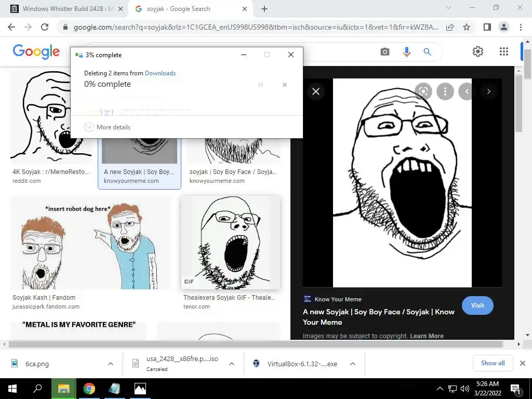This screenshot has width=532, height=399.
Task: Click Show all downloads button
Action: point(493,363)
